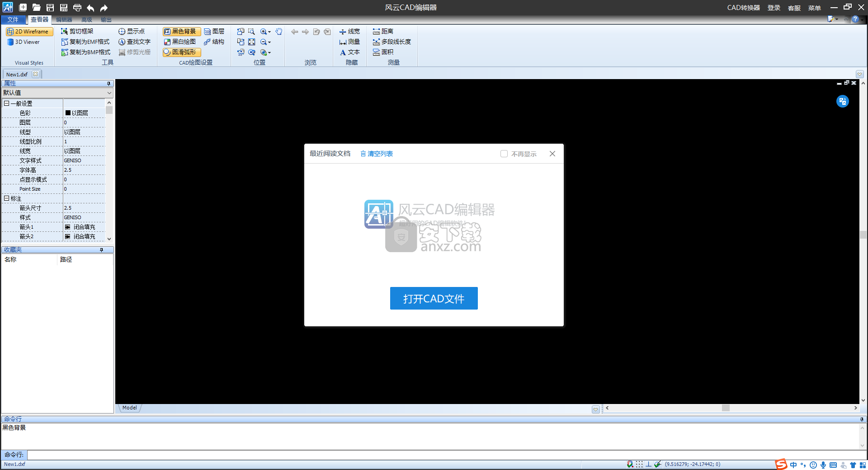This screenshot has width=868, height=470.
Task: Check the 不再显示 checkbox
Action: [x=504, y=154]
